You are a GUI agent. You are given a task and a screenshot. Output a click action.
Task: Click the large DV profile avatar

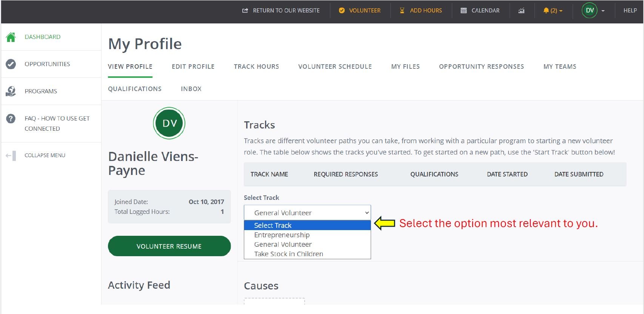(x=169, y=123)
